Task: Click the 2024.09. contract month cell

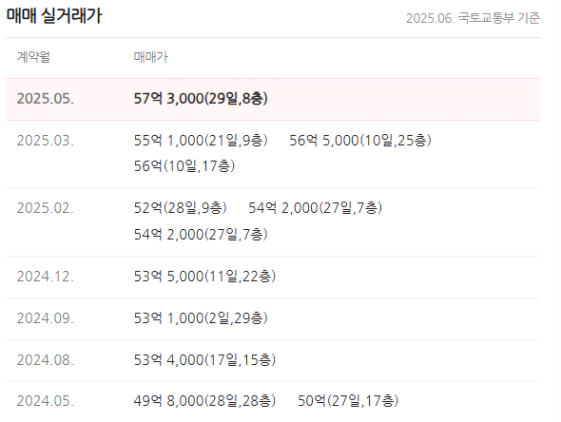Action: pos(45,318)
